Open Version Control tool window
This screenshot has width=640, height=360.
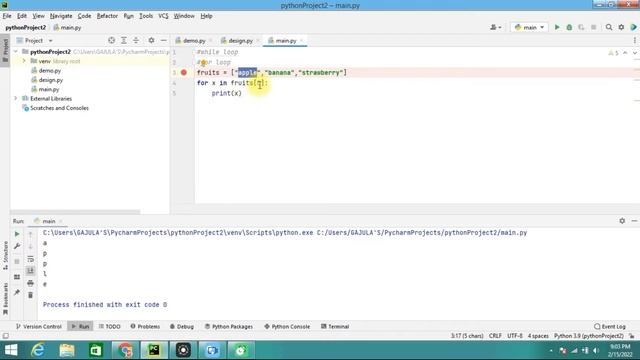39,327
